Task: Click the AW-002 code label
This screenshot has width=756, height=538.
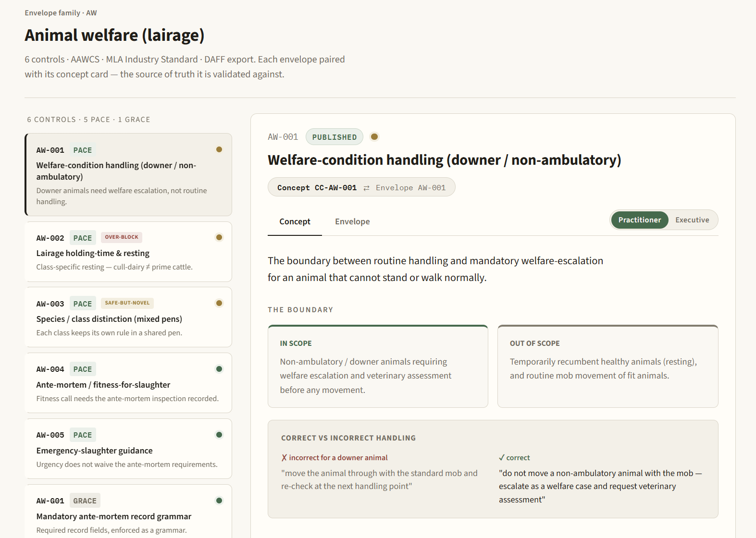Action: [50, 238]
